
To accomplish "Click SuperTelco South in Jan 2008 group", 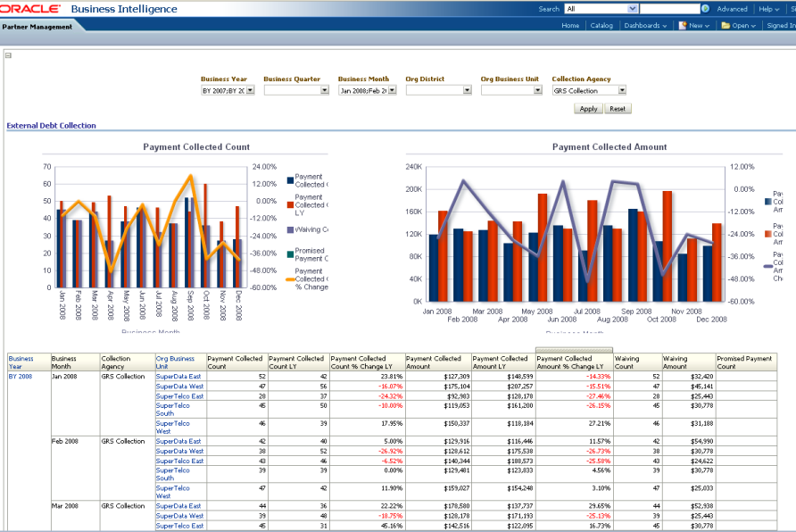I will (172, 410).
